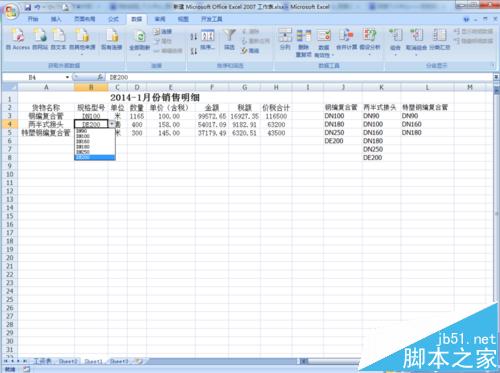Click the Save icon in quick access toolbar
Image resolution: width=500 pixels, height=373 pixels.
tap(28, 7)
